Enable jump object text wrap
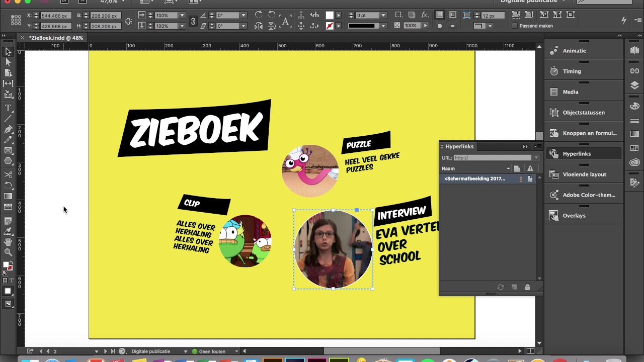The image size is (644, 362). [453, 26]
